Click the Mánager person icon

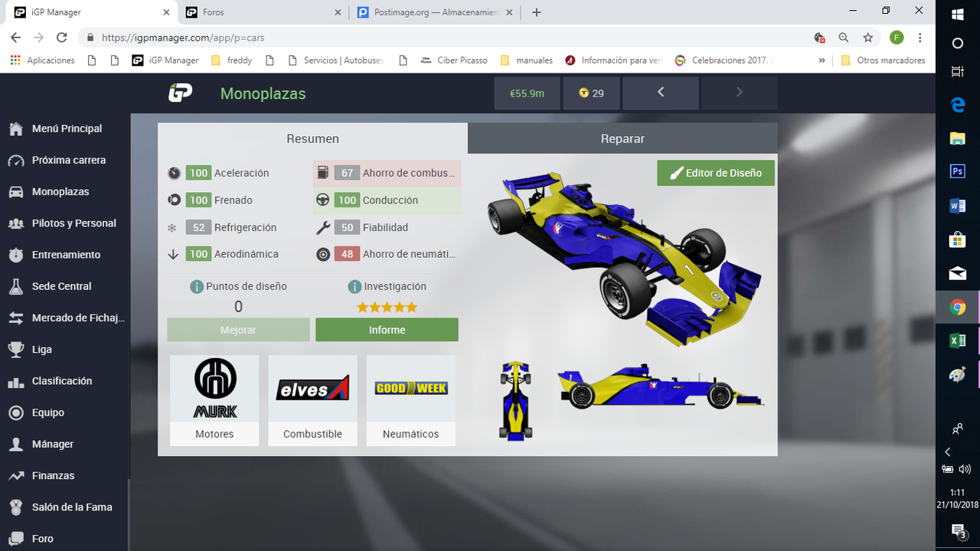16,444
